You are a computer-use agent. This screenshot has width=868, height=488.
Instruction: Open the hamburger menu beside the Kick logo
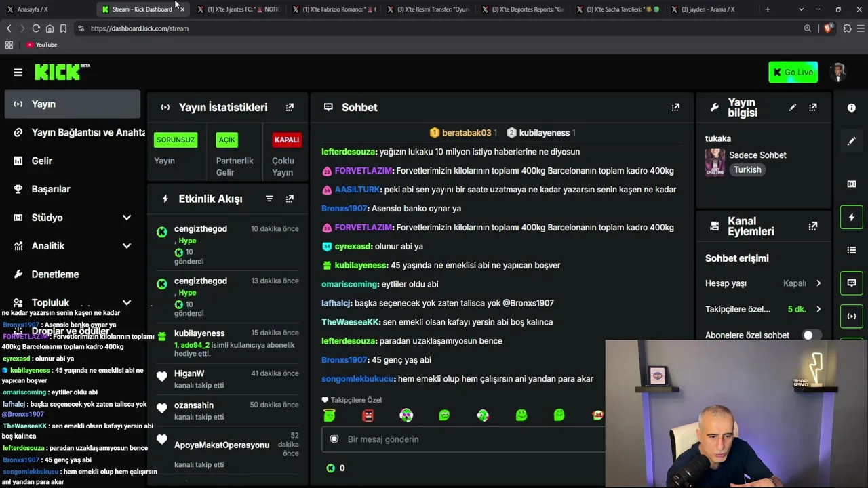click(18, 73)
